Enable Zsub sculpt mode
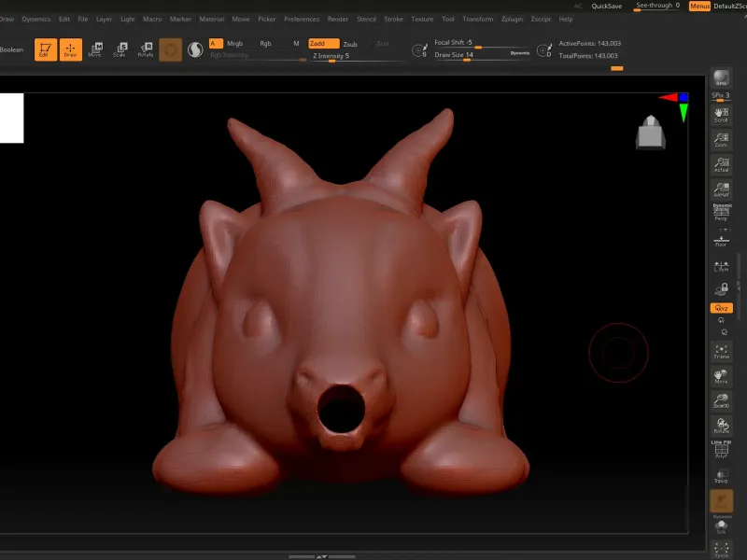Image resolution: width=747 pixels, height=560 pixels. click(x=350, y=44)
